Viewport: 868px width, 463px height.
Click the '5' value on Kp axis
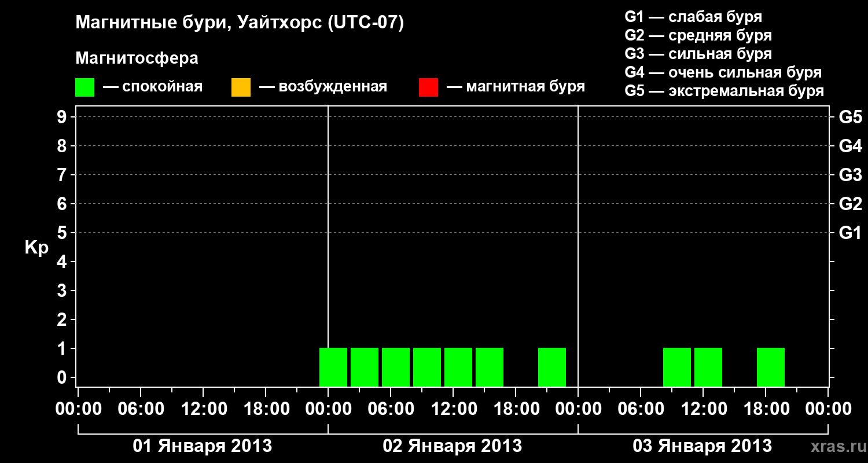tap(63, 233)
